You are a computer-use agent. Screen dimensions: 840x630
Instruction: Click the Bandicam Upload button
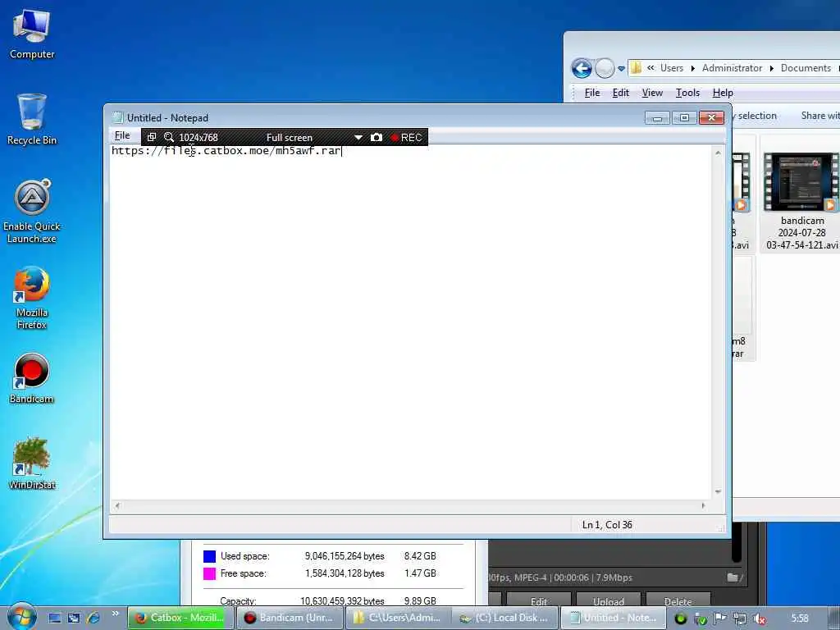[608, 601]
